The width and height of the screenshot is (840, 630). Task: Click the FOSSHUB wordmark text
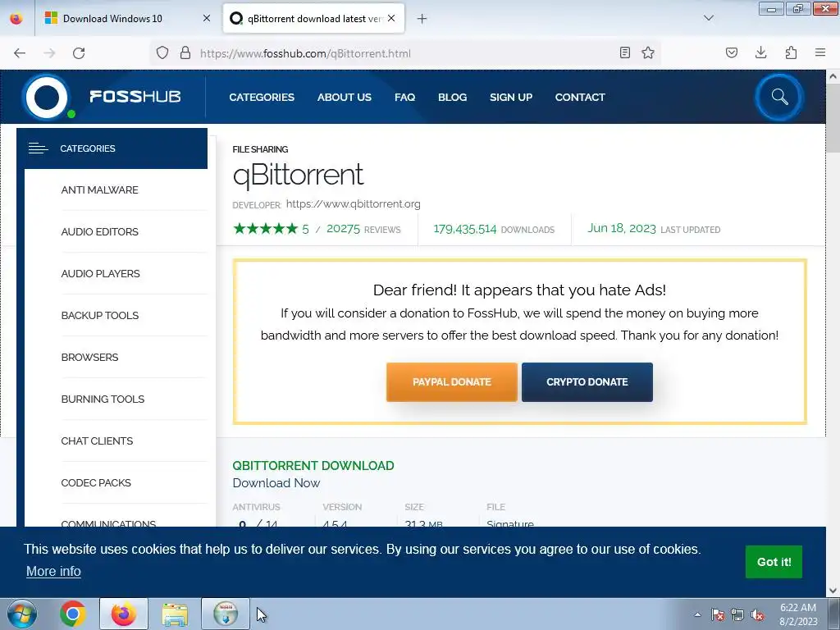point(135,97)
